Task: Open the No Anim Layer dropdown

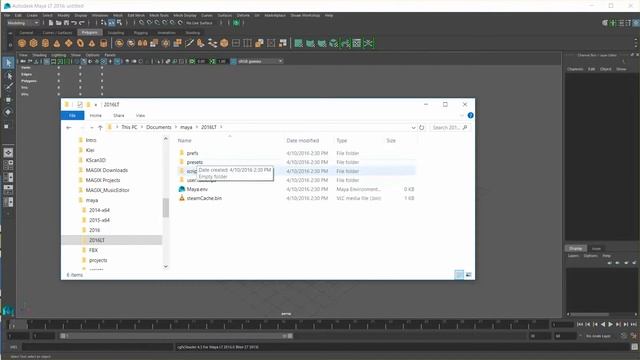Action: click(598, 336)
